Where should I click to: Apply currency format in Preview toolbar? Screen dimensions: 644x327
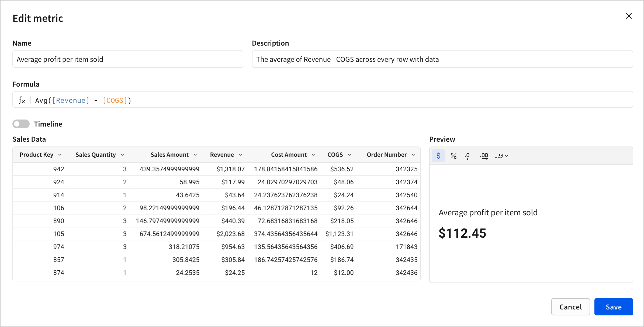(438, 156)
